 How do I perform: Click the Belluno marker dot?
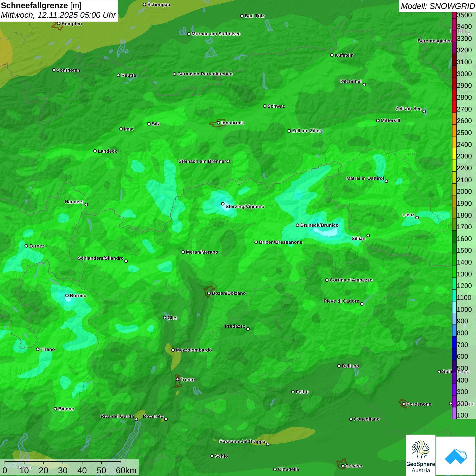pyautogui.click(x=339, y=366)
